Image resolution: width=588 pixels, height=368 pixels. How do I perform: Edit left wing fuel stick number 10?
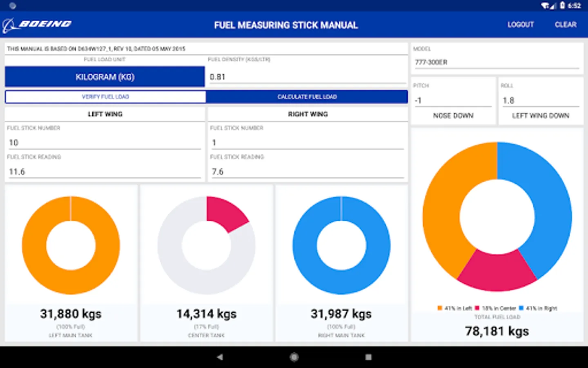(x=104, y=143)
